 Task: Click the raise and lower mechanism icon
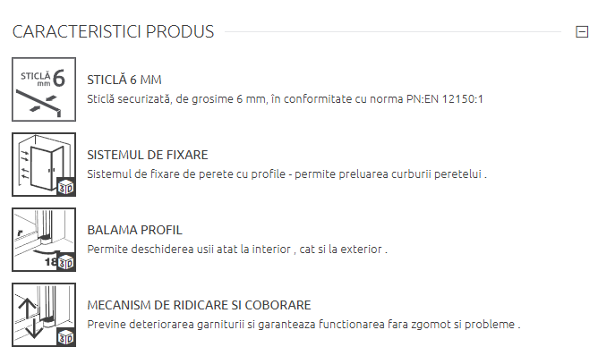39,314
